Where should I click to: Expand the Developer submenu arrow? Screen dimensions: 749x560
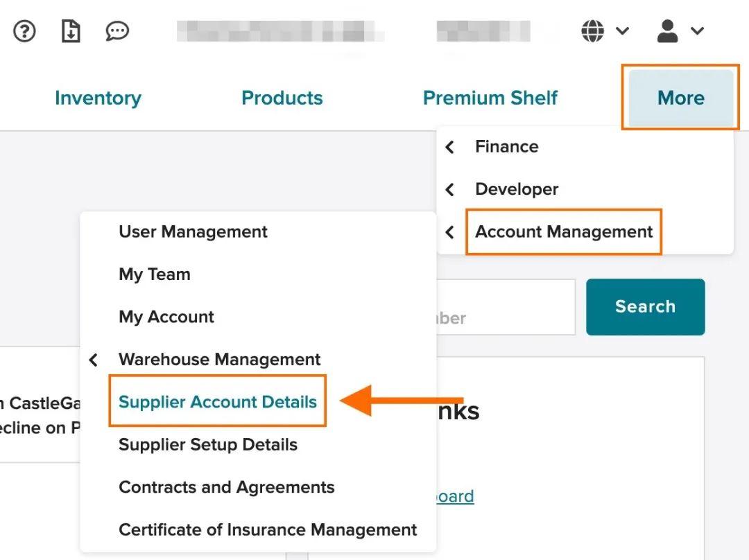coord(450,189)
